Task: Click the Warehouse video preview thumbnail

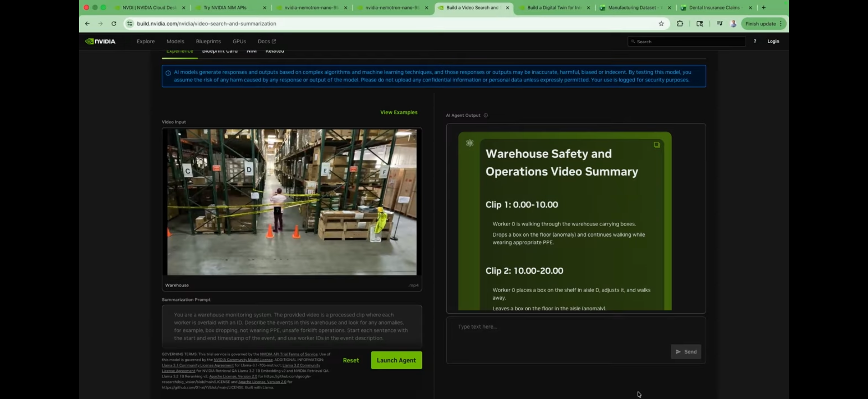Action: click(292, 202)
